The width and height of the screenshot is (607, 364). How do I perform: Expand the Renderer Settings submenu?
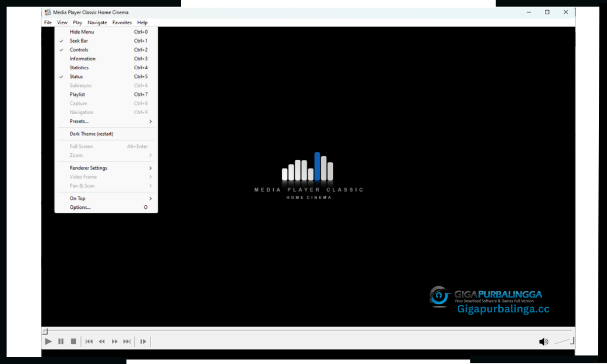tap(106, 168)
